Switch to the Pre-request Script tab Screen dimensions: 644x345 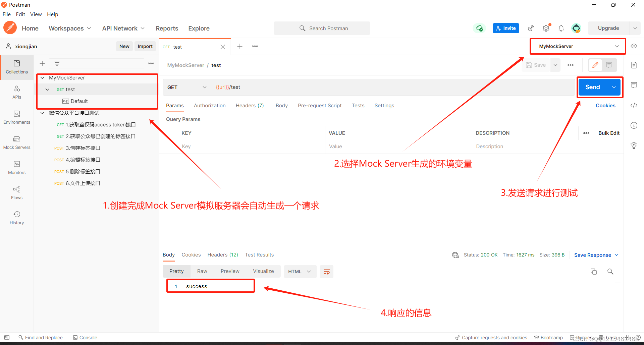320,105
